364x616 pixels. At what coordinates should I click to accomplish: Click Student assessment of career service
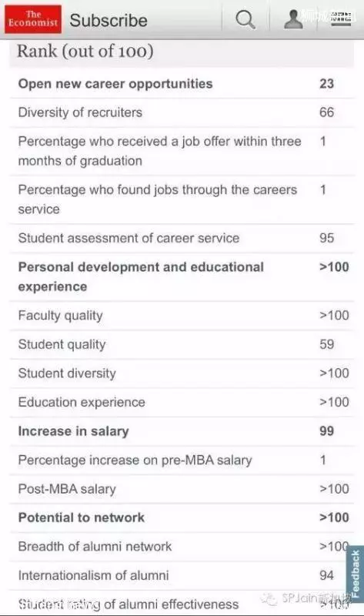182,238
